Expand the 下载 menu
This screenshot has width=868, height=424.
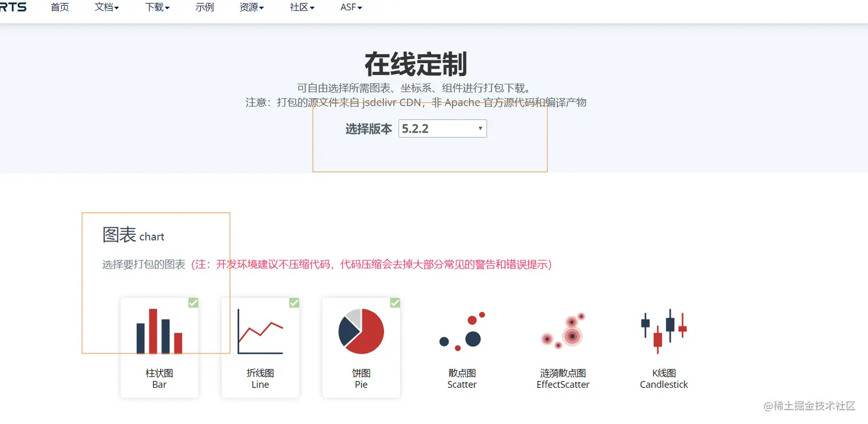click(x=157, y=7)
